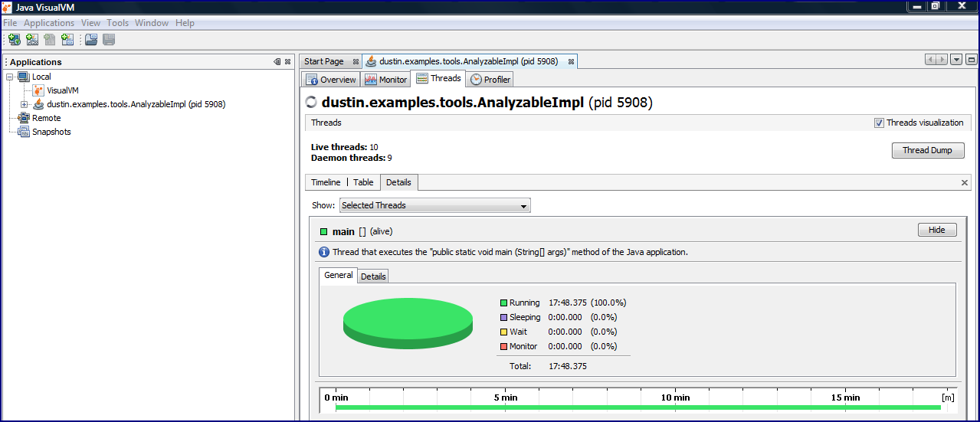Click the purple Sleeping legend swatch
Screen dimensions: 980x422
point(504,317)
